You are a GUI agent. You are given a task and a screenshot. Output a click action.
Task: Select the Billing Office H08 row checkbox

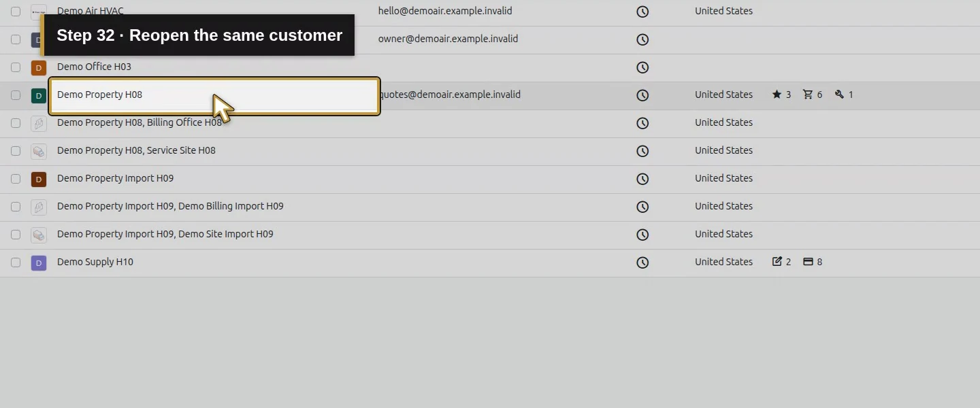tap(16, 123)
